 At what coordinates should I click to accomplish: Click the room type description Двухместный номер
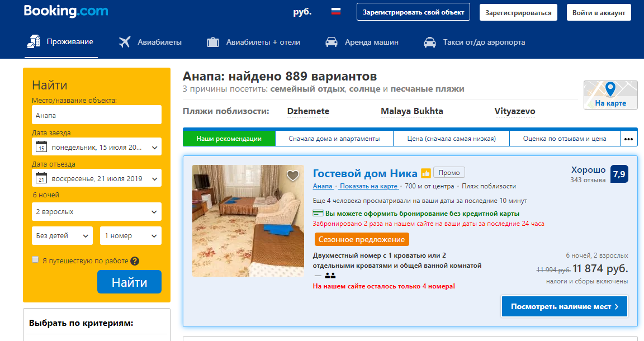click(397, 261)
